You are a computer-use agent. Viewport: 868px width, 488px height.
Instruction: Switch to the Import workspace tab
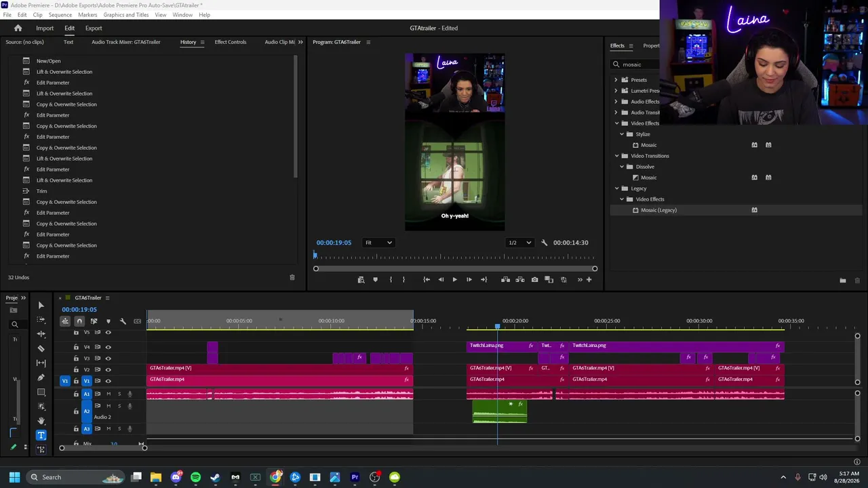tap(45, 28)
